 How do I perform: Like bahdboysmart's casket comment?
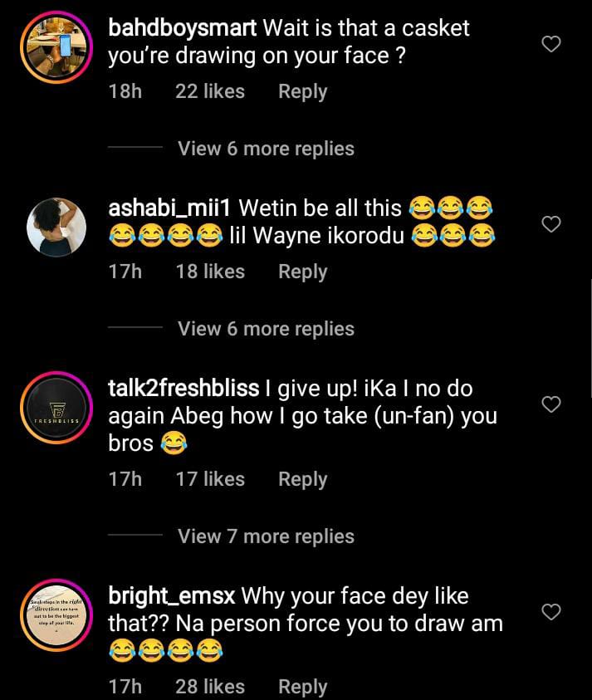click(x=551, y=44)
